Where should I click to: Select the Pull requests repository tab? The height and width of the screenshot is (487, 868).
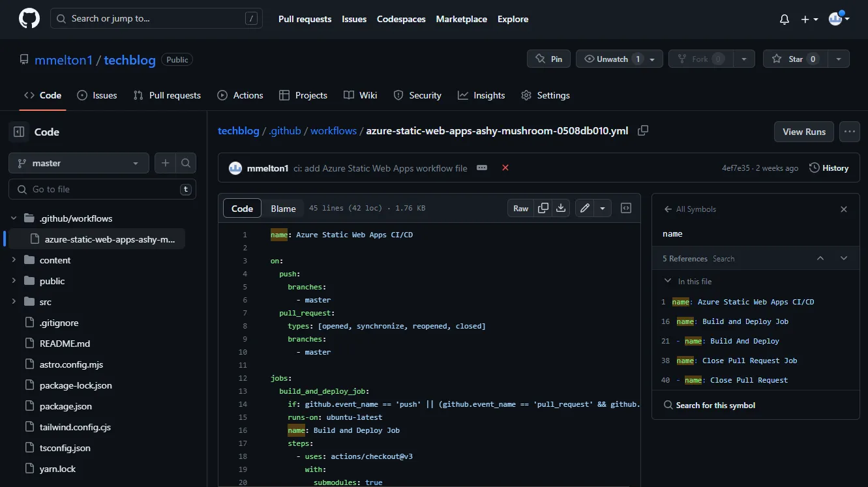(x=167, y=95)
